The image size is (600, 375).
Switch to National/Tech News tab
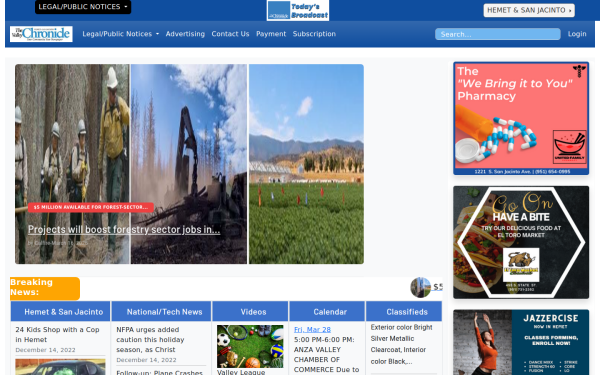161,311
